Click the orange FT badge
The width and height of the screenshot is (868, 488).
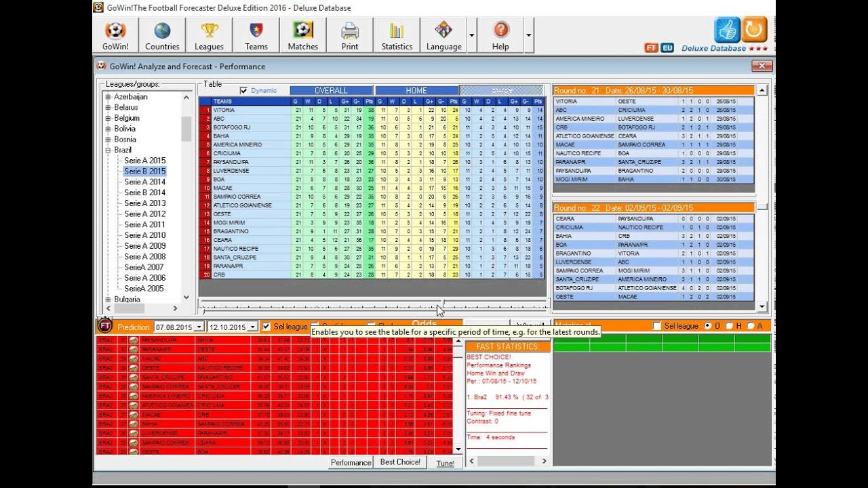coord(651,48)
